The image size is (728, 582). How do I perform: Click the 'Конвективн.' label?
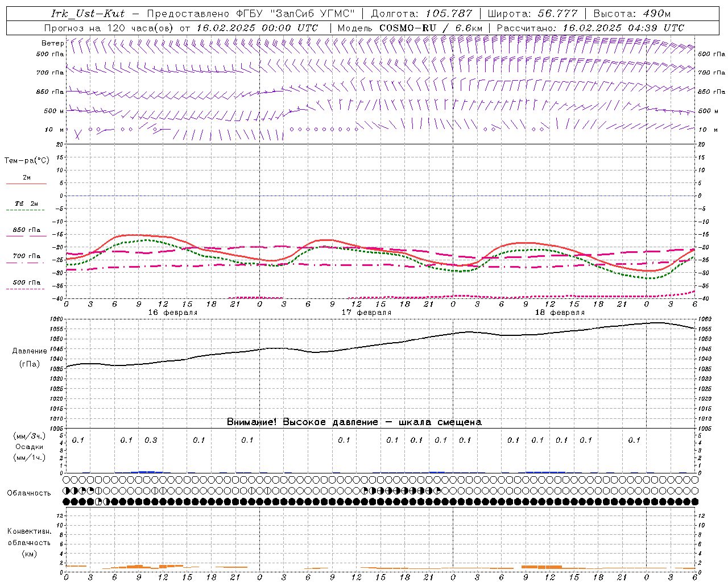(x=29, y=531)
